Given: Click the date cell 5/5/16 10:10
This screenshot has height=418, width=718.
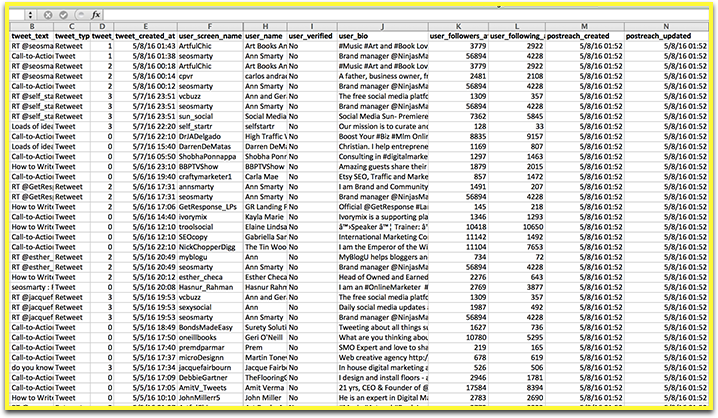Looking at the screenshot, I should click(146, 398).
